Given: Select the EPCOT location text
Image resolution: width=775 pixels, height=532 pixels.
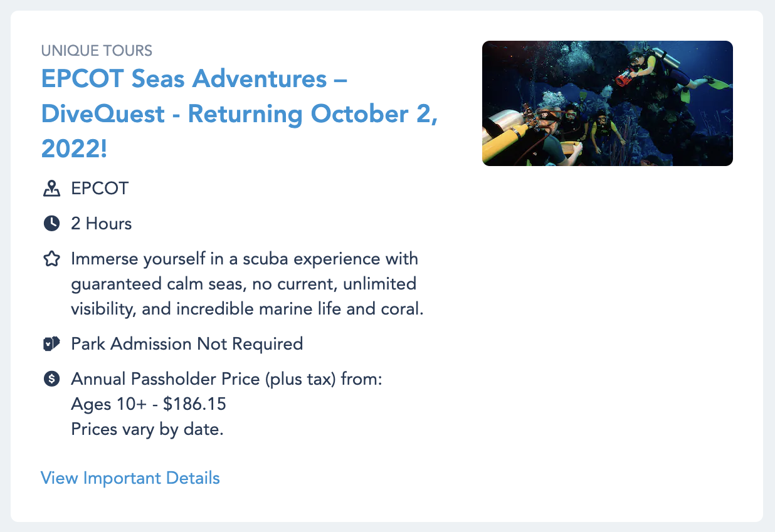Looking at the screenshot, I should (x=100, y=189).
